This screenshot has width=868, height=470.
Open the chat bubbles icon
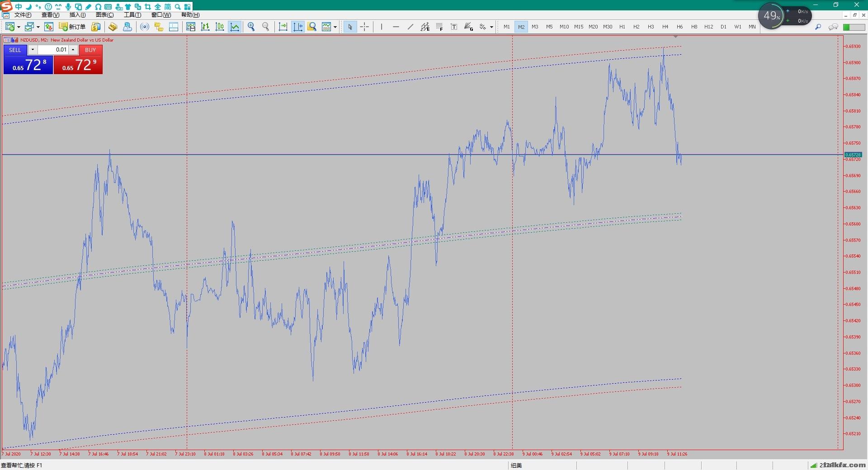point(833,27)
